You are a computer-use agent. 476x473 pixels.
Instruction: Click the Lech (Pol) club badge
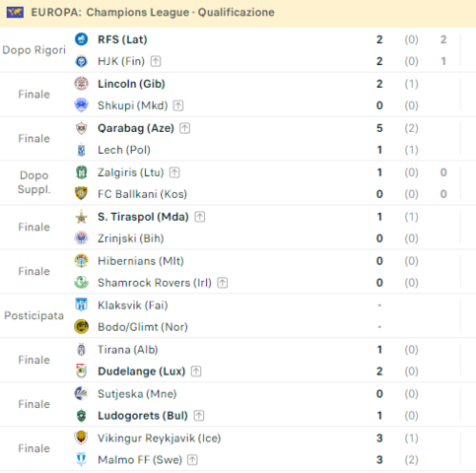click(81, 150)
